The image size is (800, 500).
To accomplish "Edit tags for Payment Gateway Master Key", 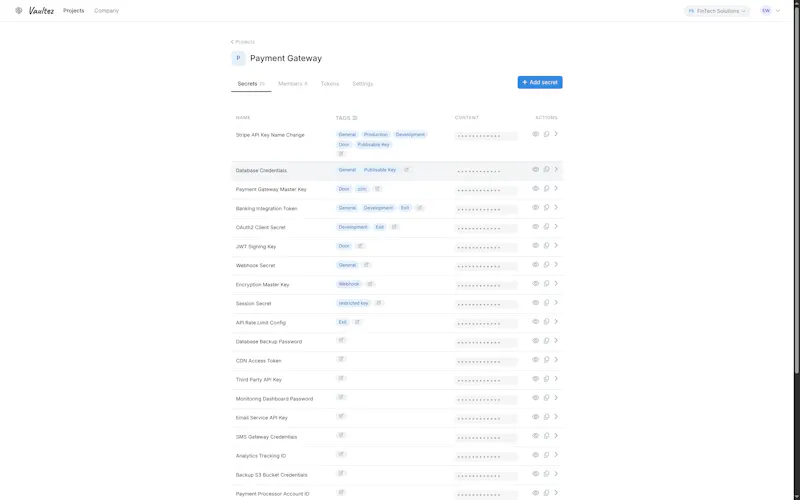I will coord(378,189).
